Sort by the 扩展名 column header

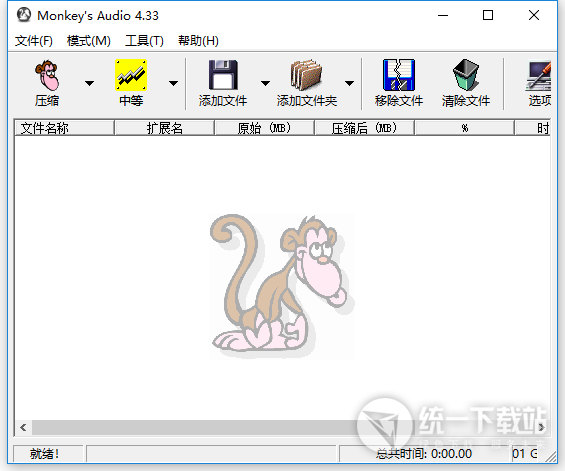(x=164, y=128)
